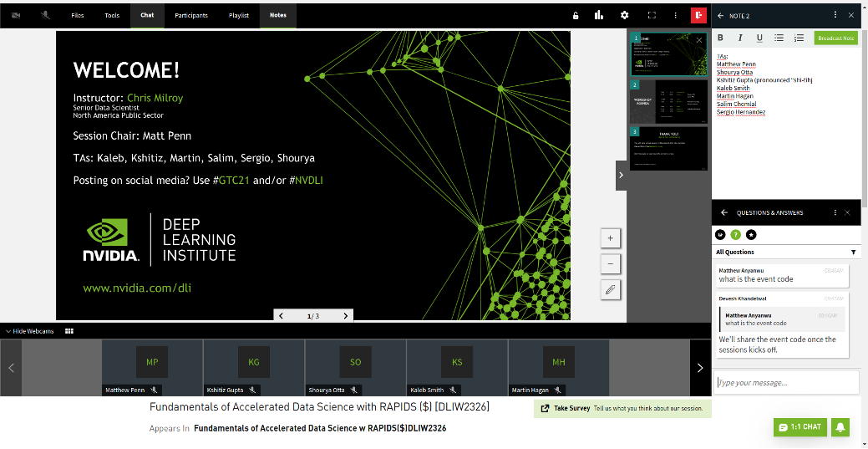Select Shourya Otta webcam tile

click(355, 368)
